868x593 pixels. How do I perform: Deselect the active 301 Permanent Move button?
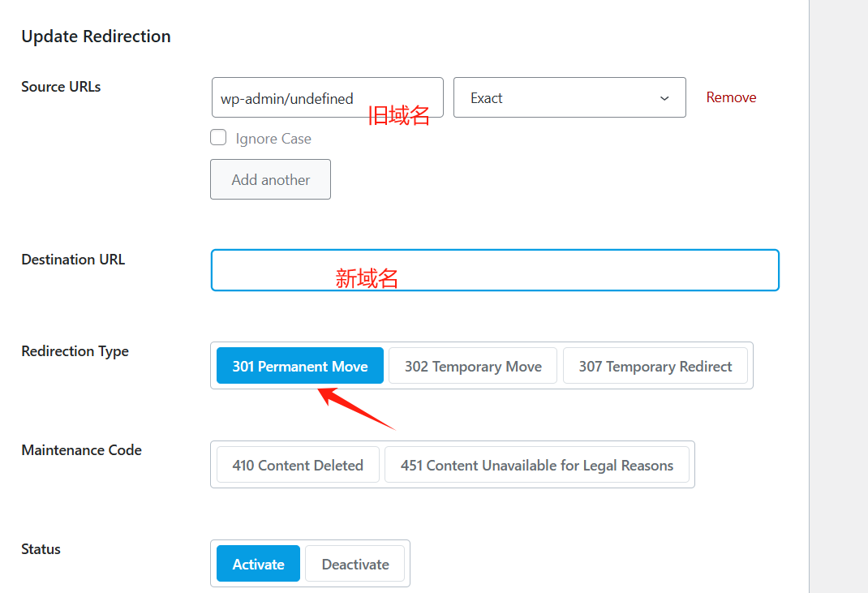(299, 365)
